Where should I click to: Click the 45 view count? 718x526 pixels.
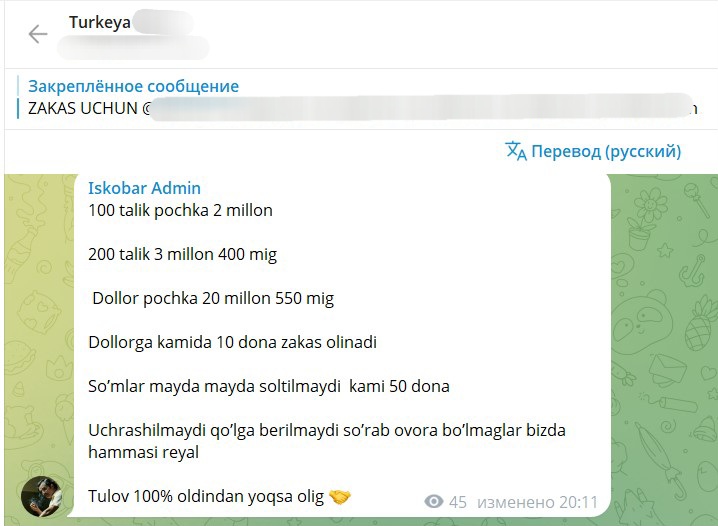tap(457, 502)
